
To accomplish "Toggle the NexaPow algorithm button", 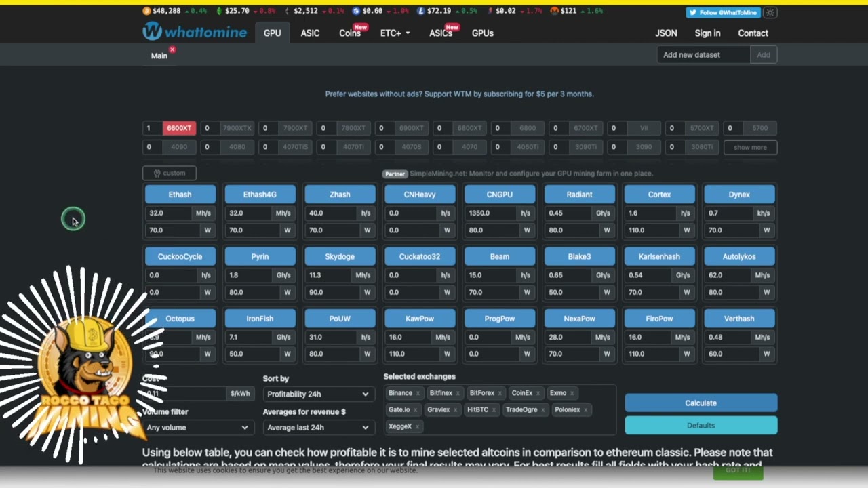I will point(579,319).
